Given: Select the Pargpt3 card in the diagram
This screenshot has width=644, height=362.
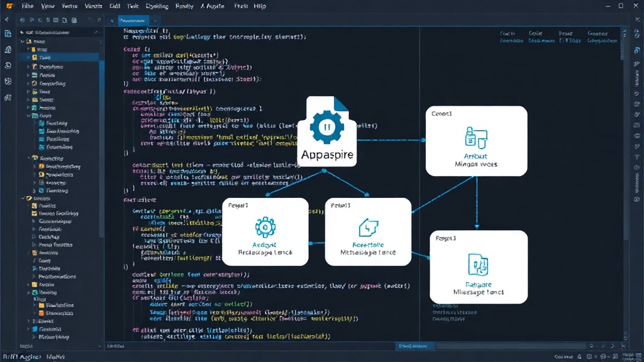Looking at the screenshot, I should coord(479,266).
